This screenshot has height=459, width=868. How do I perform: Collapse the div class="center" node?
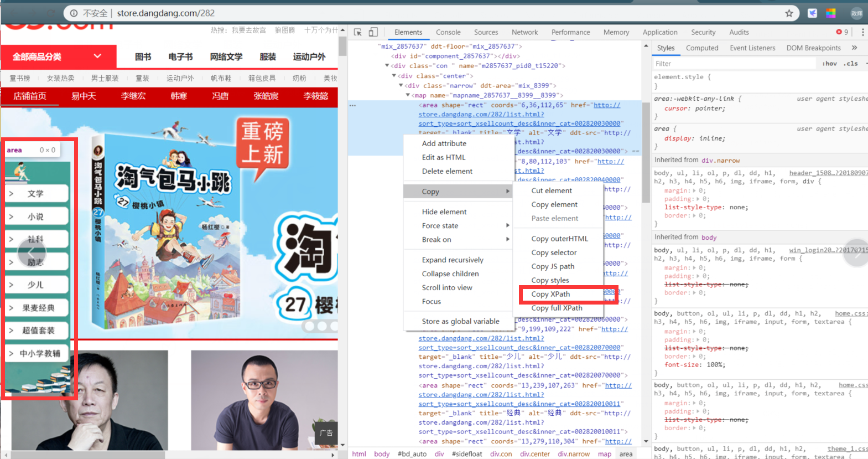(394, 75)
